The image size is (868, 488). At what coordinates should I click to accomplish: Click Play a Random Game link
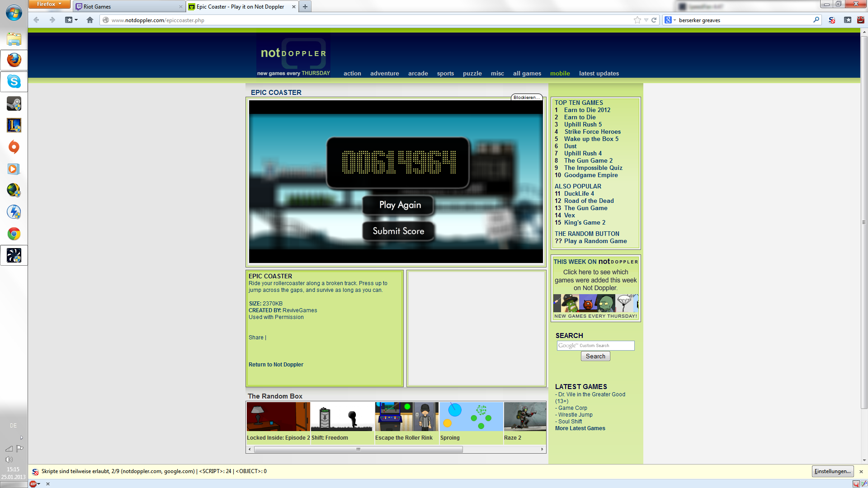click(595, 241)
